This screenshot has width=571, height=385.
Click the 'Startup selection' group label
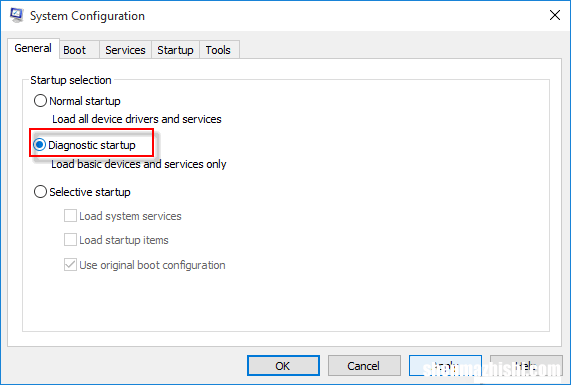point(71,80)
